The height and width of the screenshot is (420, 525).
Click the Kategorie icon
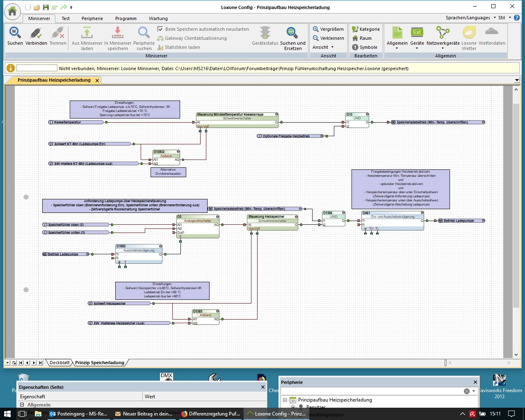[x=355, y=29]
